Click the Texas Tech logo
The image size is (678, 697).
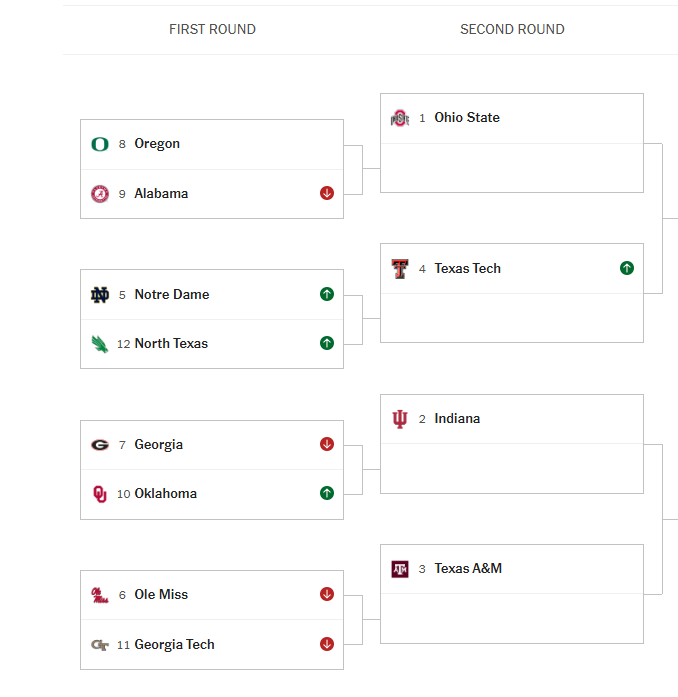tap(400, 269)
